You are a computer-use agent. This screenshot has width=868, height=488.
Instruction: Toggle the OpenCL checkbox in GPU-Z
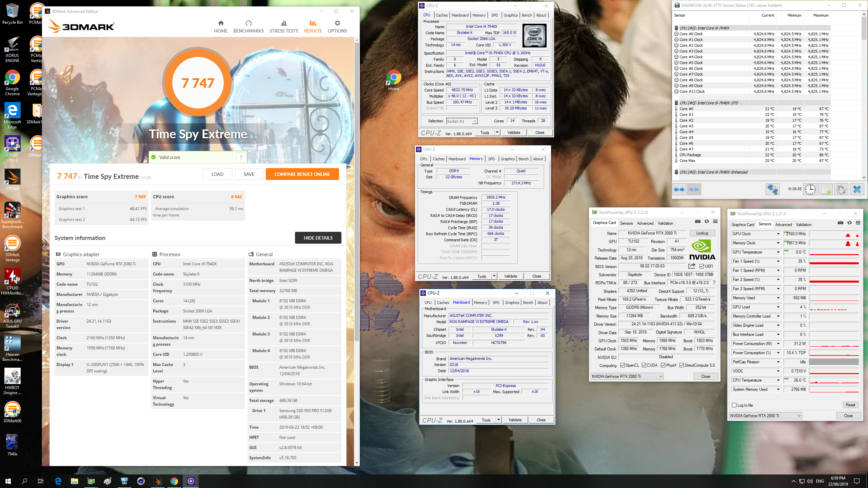623,365
